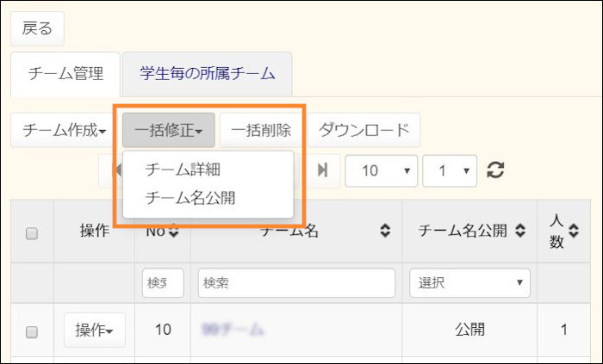Viewport: 603px width, 364px height.
Task: Choose チーム詳細 from the menu
Action: point(183,170)
